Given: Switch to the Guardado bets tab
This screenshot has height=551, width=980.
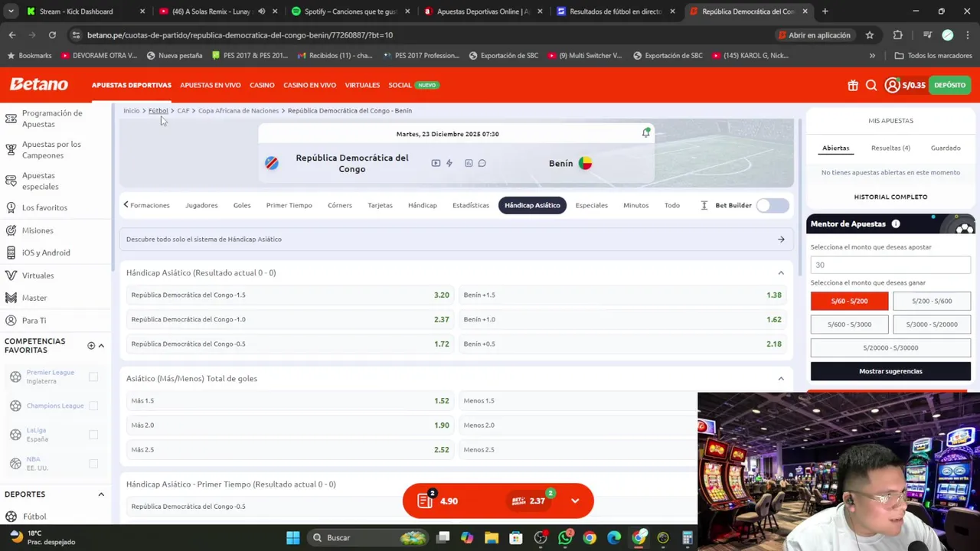Looking at the screenshot, I should [946, 148].
